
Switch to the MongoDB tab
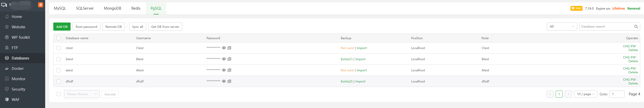click(x=112, y=8)
